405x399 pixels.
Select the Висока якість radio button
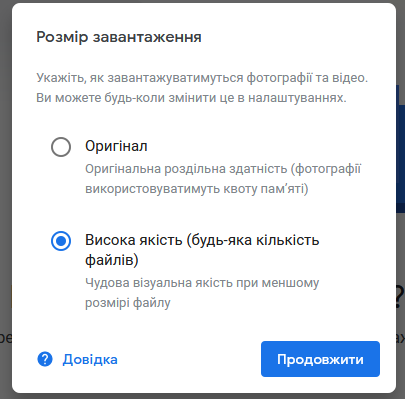[x=61, y=241]
